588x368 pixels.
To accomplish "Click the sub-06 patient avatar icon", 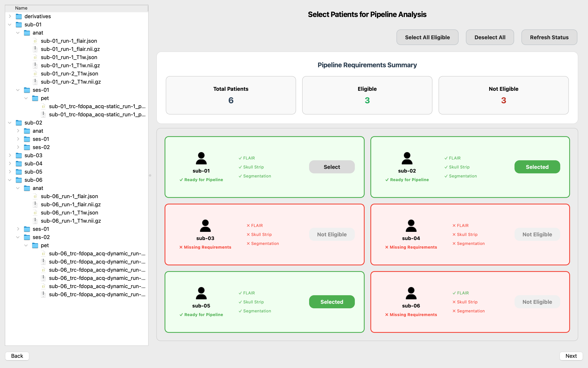I will point(411,293).
